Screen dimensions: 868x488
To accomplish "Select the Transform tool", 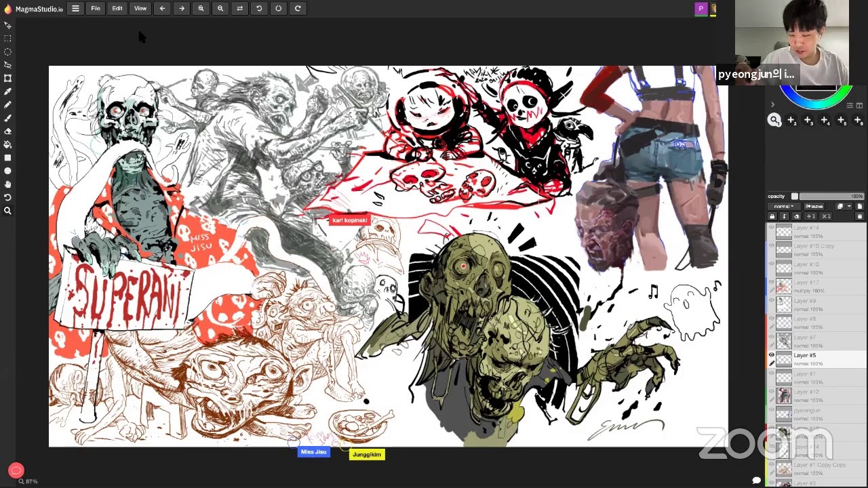I will tap(7, 78).
